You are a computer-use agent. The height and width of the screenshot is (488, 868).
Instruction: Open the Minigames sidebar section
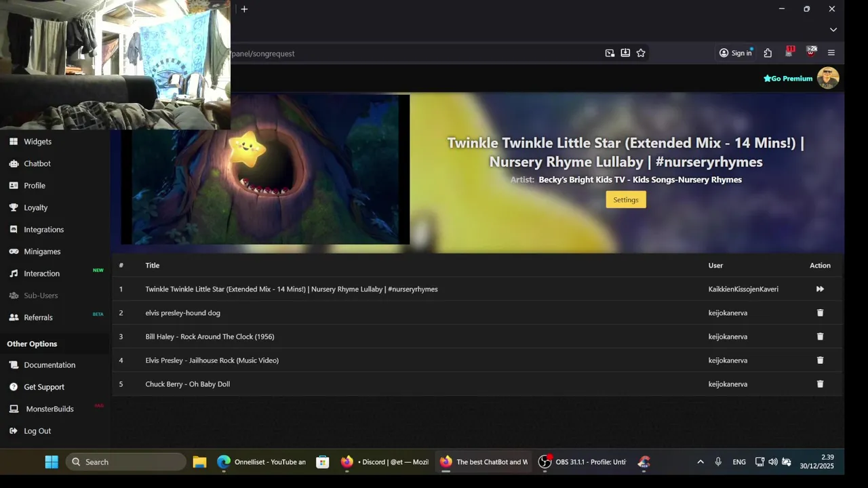(42, 251)
